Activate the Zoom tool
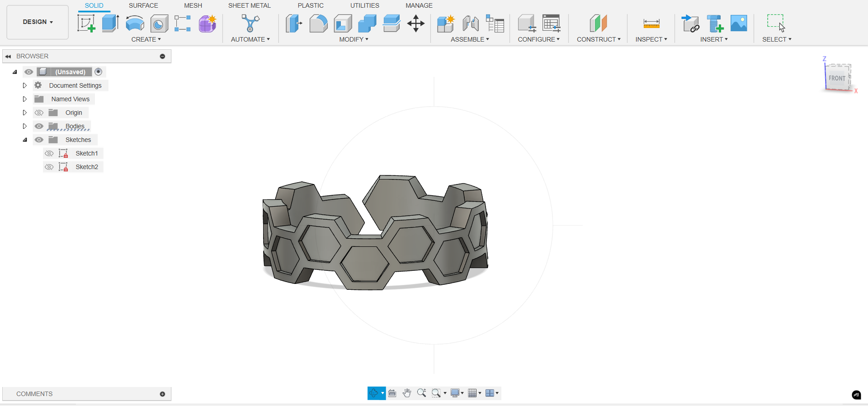 pyautogui.click(x=421, y=393)
